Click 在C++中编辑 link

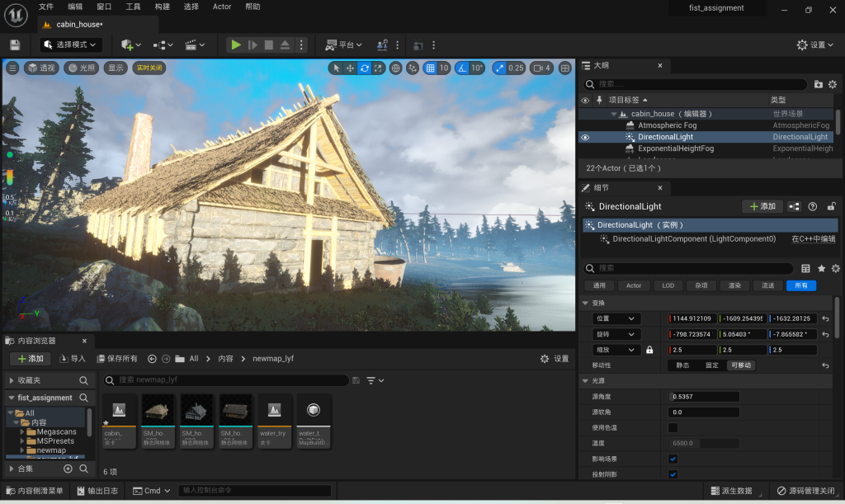tap(813, 238)
